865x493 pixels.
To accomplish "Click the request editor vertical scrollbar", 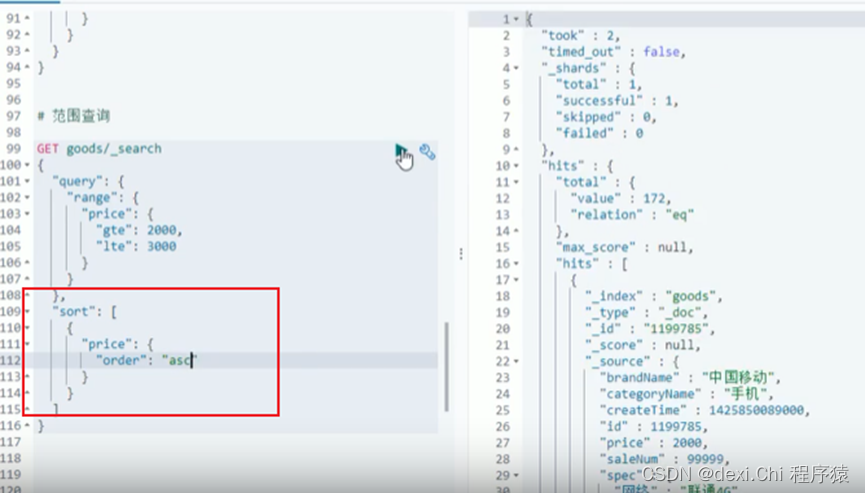I will [446, 367].
